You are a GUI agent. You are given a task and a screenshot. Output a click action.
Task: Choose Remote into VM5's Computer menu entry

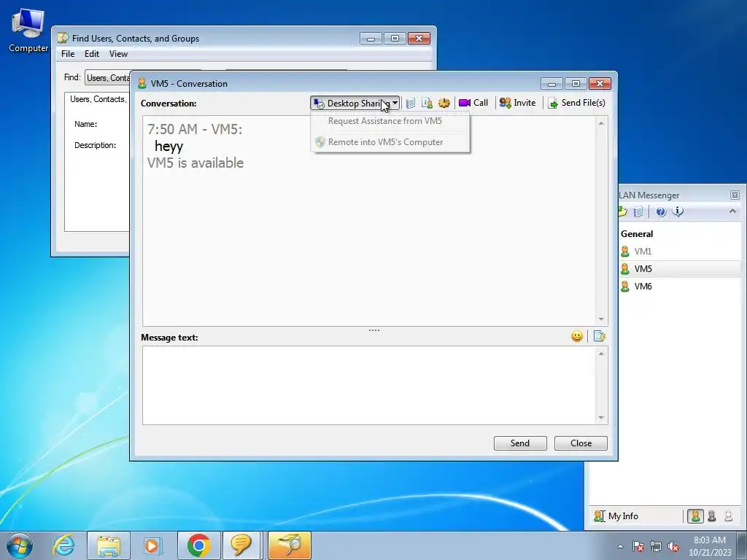(385, 142)
